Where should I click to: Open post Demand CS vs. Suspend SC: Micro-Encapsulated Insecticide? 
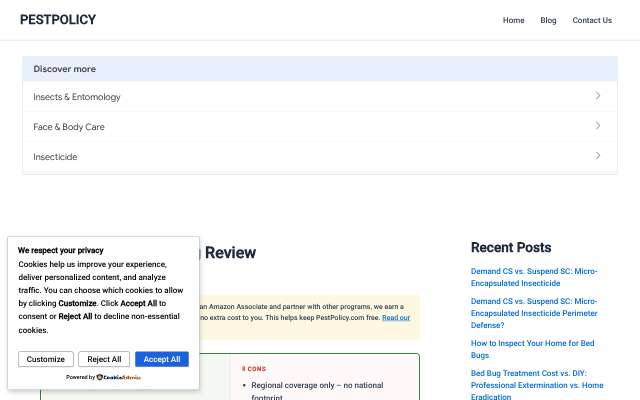click(533, 277)
